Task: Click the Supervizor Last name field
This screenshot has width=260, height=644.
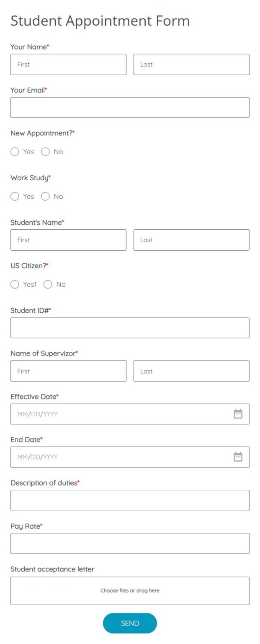Action: [x=191, y=371]
